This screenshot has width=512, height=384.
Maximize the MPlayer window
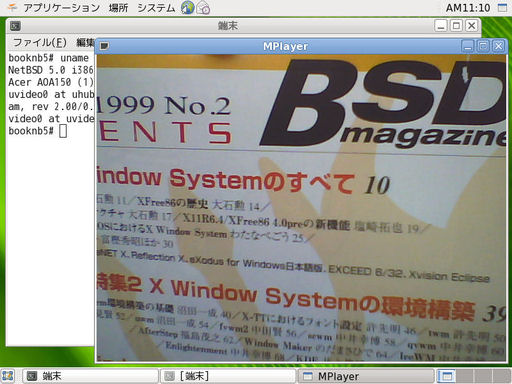[483, 46]
